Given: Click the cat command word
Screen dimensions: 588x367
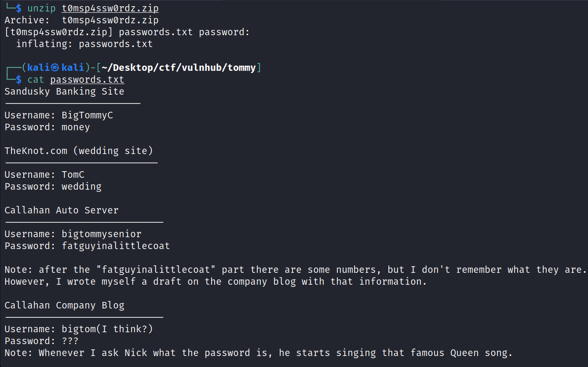Looking at the screenshot, I should click(x=36, y=80).
